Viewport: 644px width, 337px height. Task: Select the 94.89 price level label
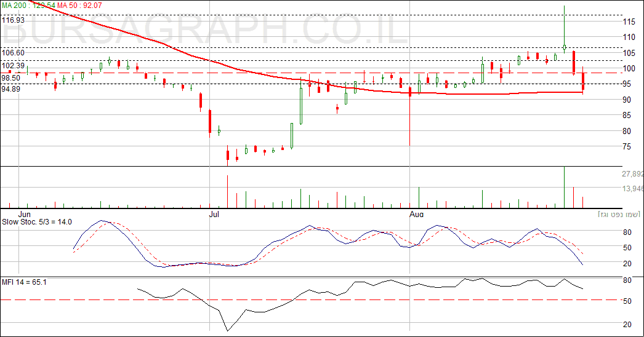[11, 89]
